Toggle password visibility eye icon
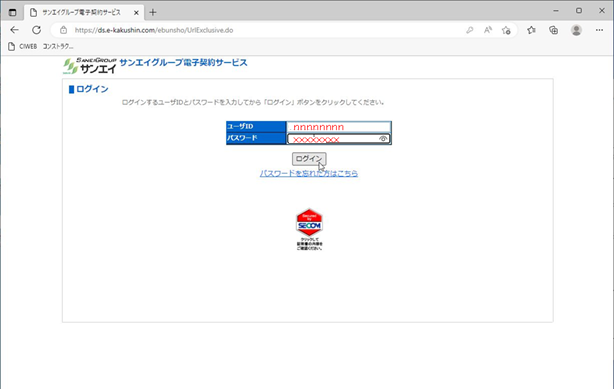Viewport: 614px width, 389px height. point(383,139)
